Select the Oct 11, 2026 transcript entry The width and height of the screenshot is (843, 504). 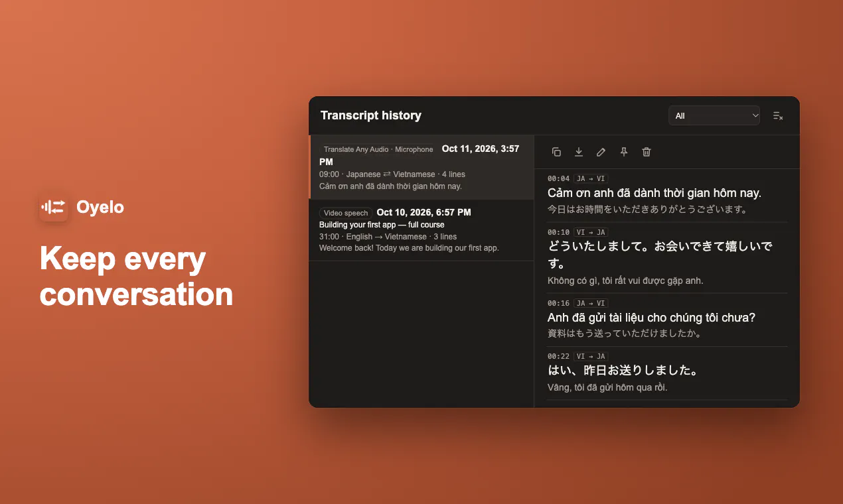coord(421,167)
